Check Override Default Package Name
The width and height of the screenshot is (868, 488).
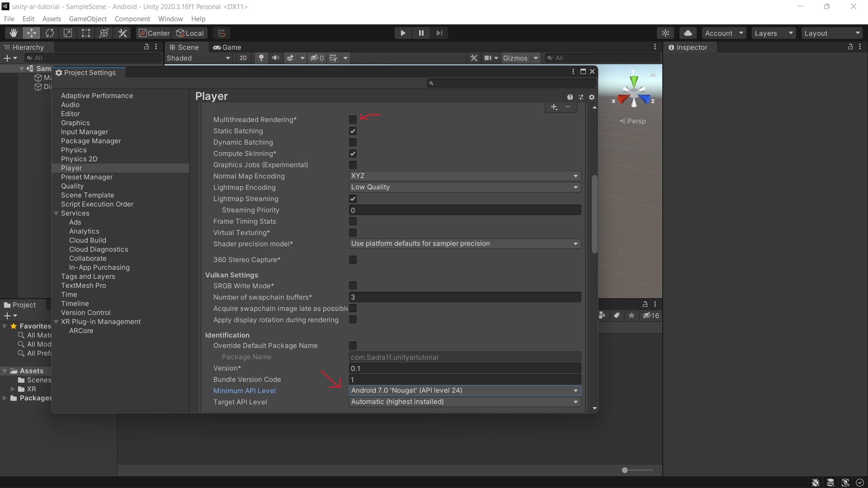click(x=353, y=346)
